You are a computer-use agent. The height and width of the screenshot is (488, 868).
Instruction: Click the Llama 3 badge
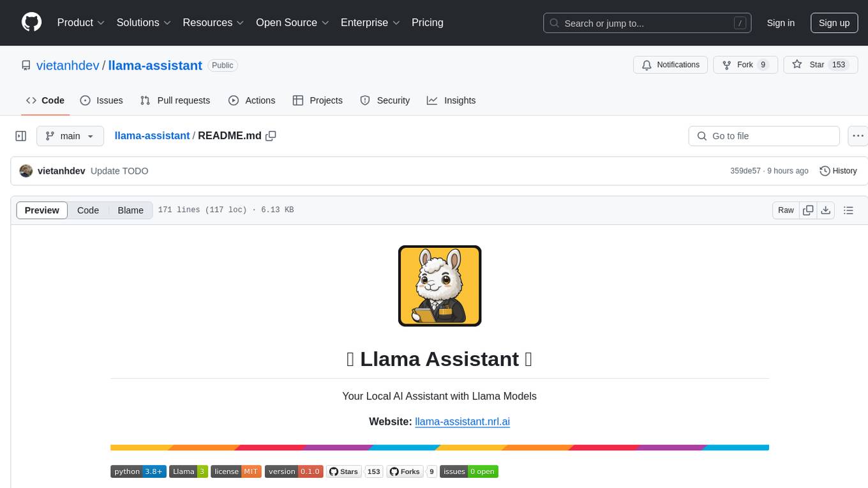pyautogui.click(x=188, y=471)
